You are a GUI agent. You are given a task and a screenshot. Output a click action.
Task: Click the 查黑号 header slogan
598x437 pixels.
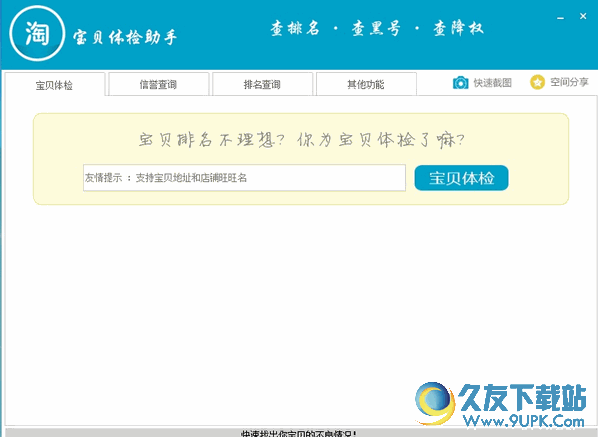pos(376,29)
